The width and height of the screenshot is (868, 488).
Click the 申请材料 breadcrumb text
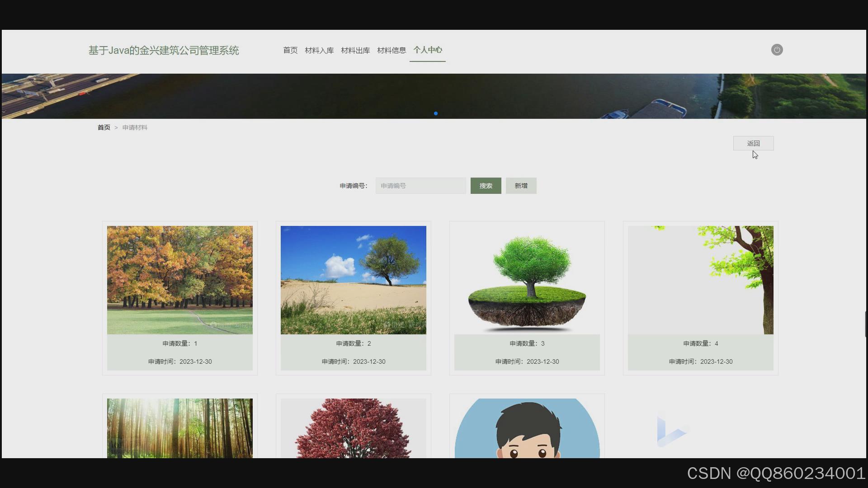coord(135,127)
